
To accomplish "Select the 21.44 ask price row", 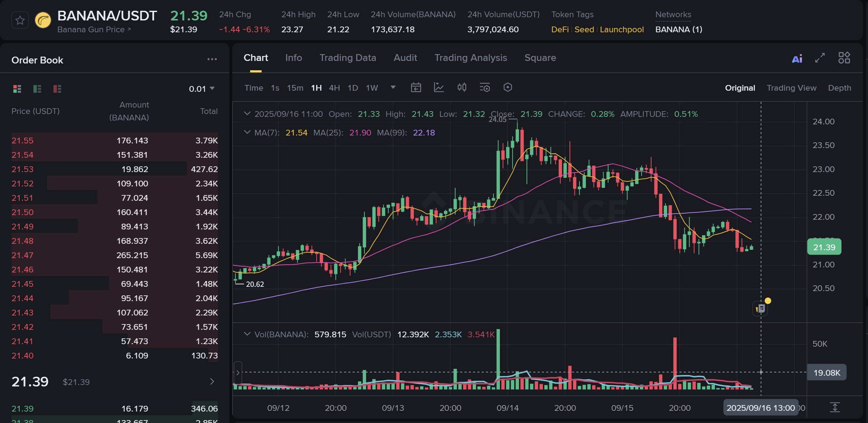I will pos(114,298).
